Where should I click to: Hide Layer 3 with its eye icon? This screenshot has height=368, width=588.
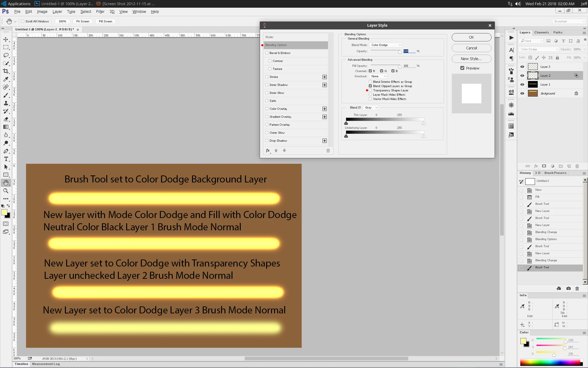coord(522,67)
